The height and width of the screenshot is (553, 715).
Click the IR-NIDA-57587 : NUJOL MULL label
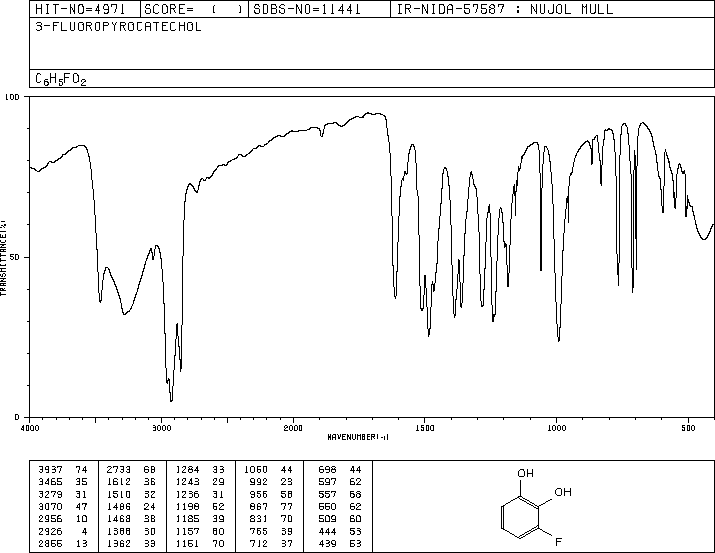pos(505,9)
